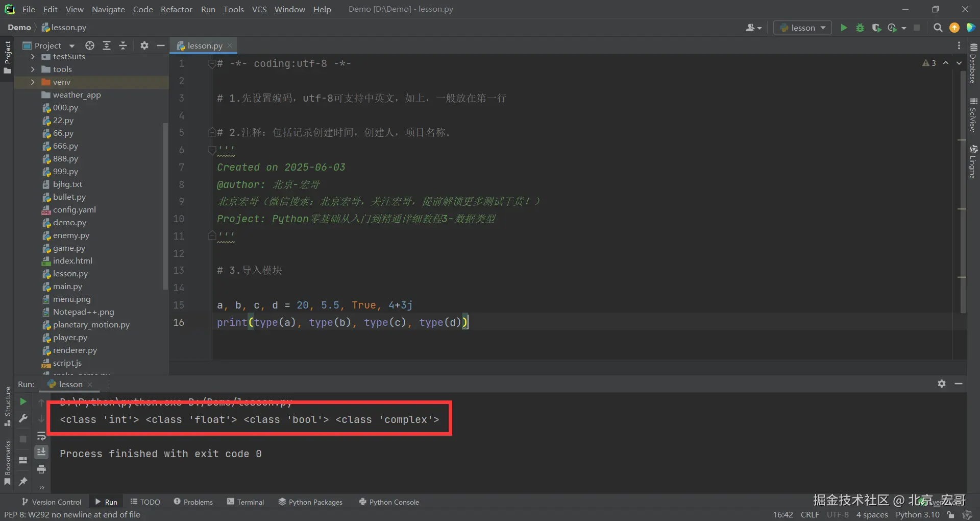Switch to the Terminal tab
Viewport: 980px width, 521px height.
(x=246, y=502)
